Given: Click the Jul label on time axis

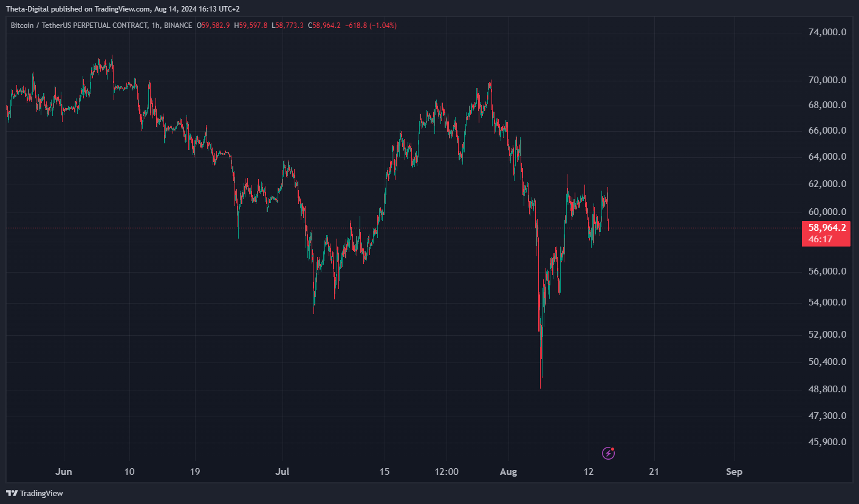Looking at the screenshot, I should point(282,472).
